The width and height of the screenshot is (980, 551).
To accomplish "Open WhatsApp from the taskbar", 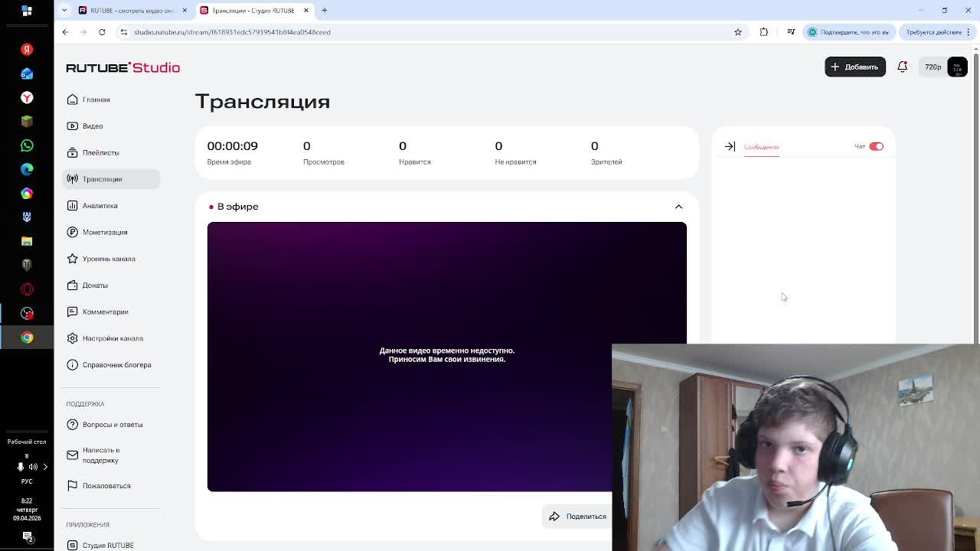I will click(27, 145).
